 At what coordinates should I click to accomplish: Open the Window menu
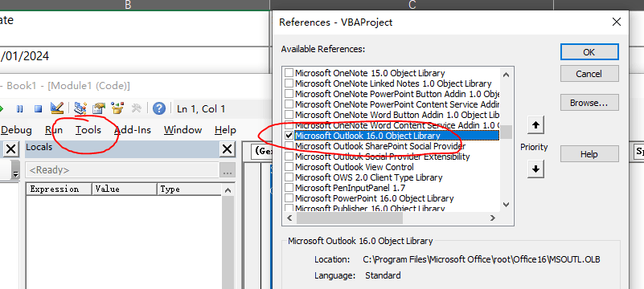pos(183,130)
